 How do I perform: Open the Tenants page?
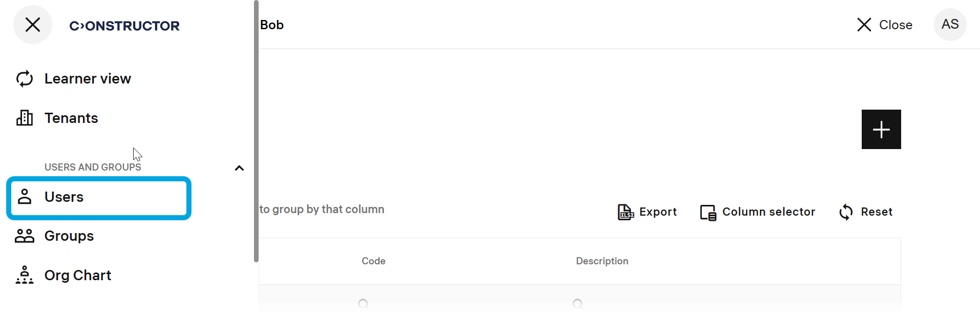coord(71,118)
